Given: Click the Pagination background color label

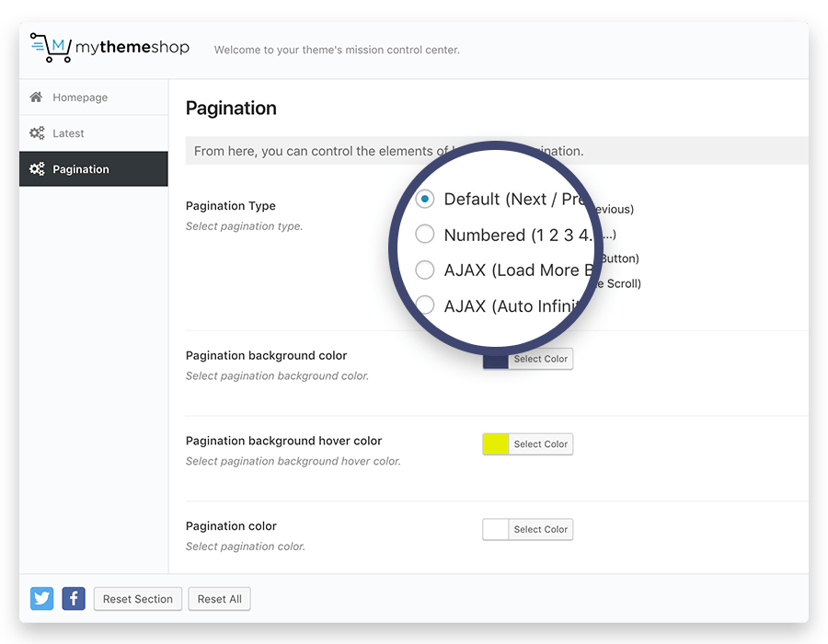Looking at the screenshot, I should pyautogui.click(x=266, y=356).
